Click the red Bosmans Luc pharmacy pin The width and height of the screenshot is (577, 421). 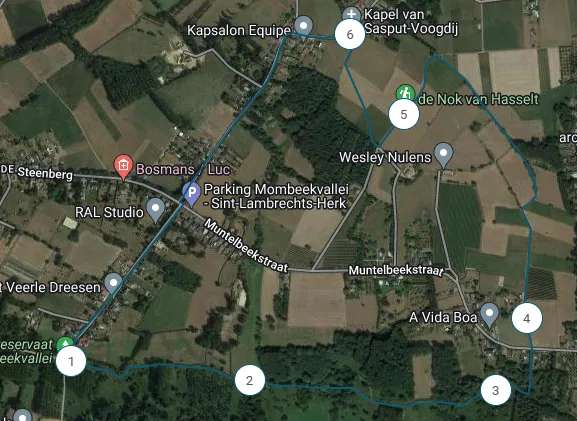point(124,167)
